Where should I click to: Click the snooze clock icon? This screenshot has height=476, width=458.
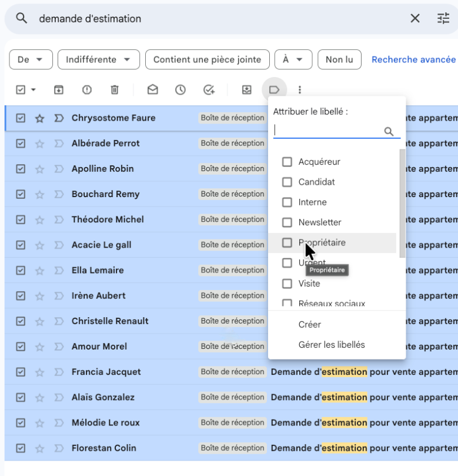coord(180,90)
